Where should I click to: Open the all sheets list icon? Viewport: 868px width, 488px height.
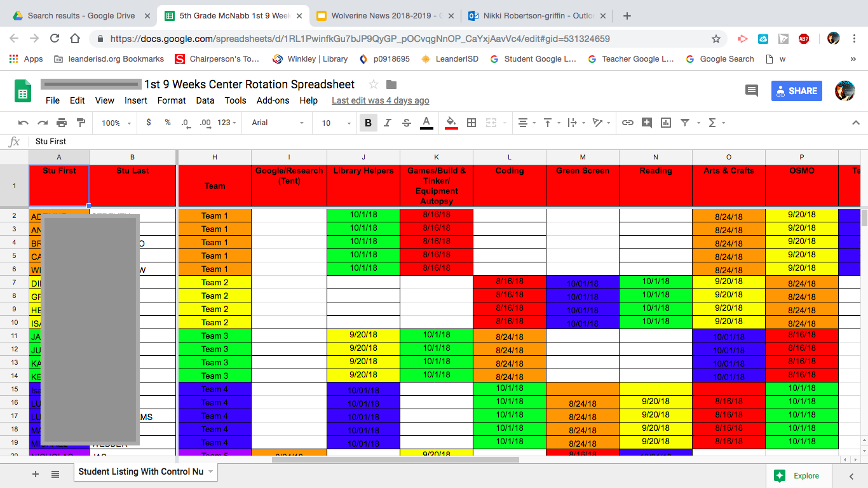coord(55,474)
